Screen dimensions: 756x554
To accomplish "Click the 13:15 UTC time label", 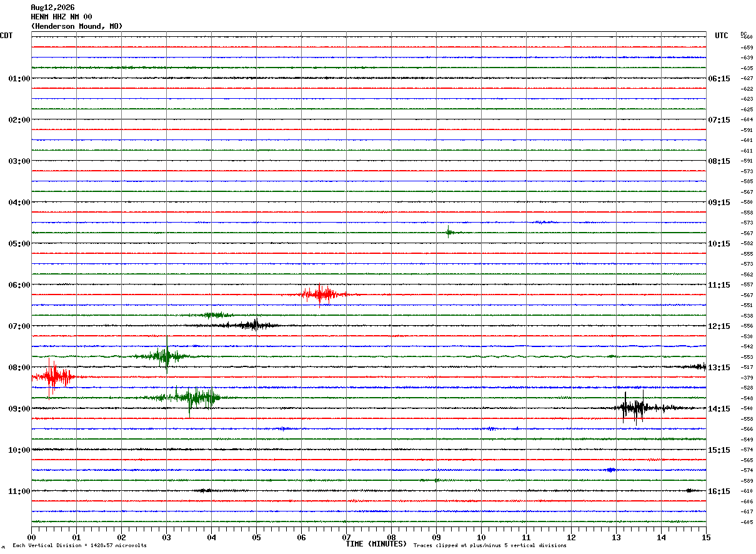I will pyautogui.click(x=719, y=368).
